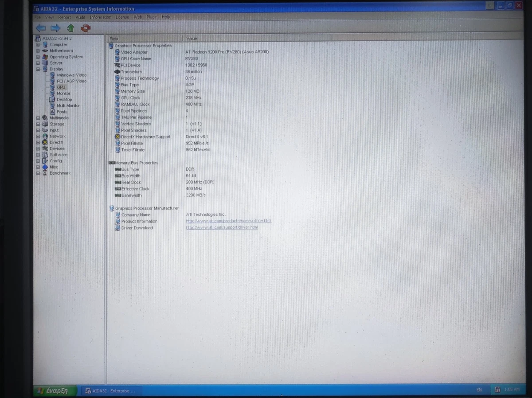532x398 pixels.
Task: Click the value ATI Technologies Inc.
Action: pos(206,215)
